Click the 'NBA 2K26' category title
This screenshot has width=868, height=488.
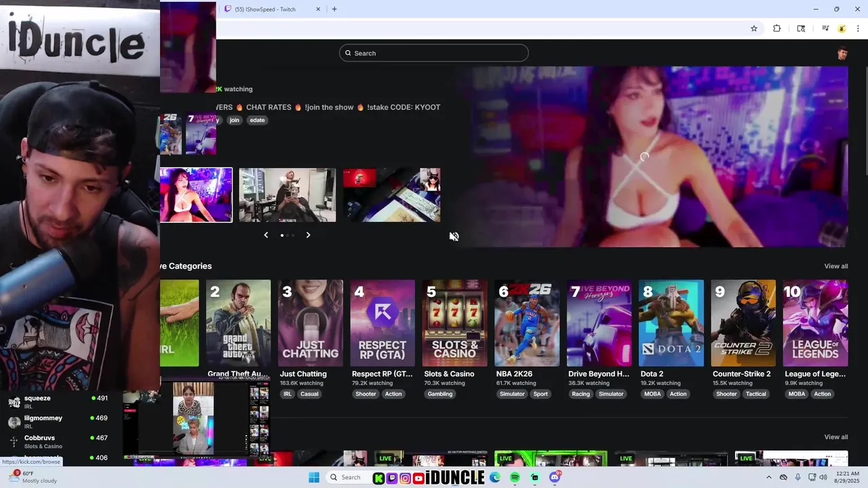coord(514,374)
